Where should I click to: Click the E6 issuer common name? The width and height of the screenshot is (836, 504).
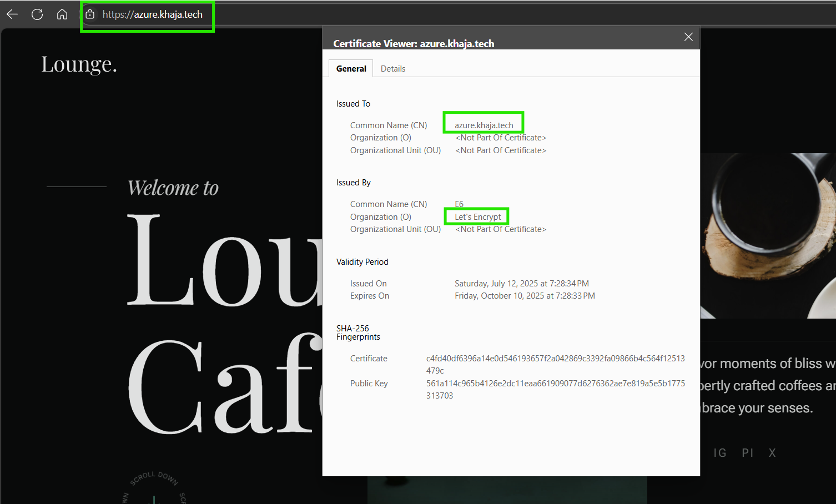point(459,204)
